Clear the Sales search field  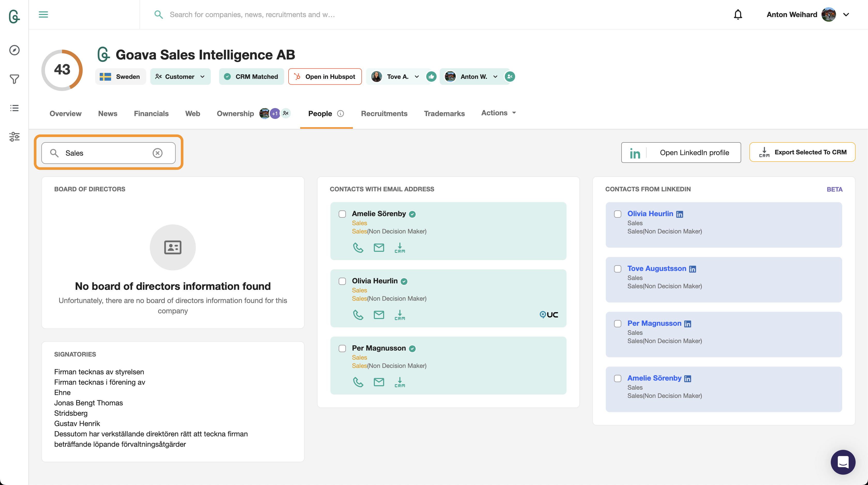[157, 153]
